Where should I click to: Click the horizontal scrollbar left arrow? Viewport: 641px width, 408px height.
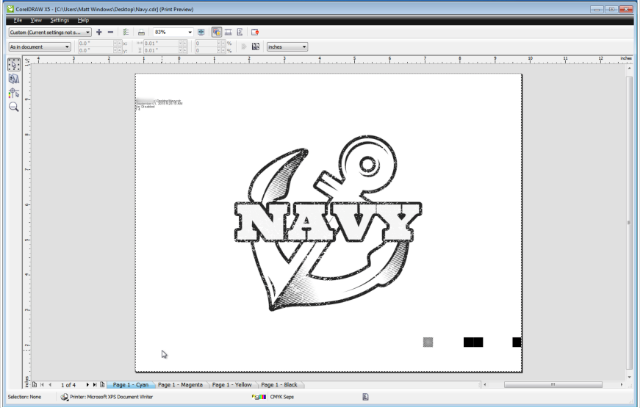[x=485, y=385]
